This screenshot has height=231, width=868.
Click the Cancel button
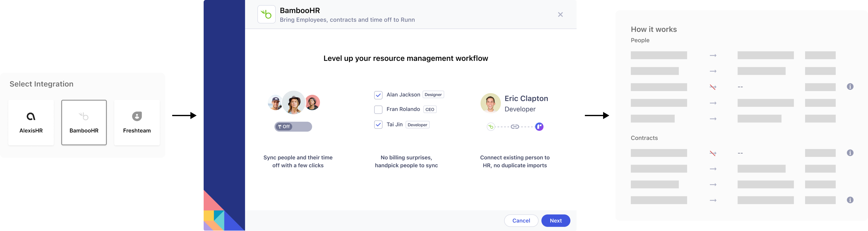521,221
